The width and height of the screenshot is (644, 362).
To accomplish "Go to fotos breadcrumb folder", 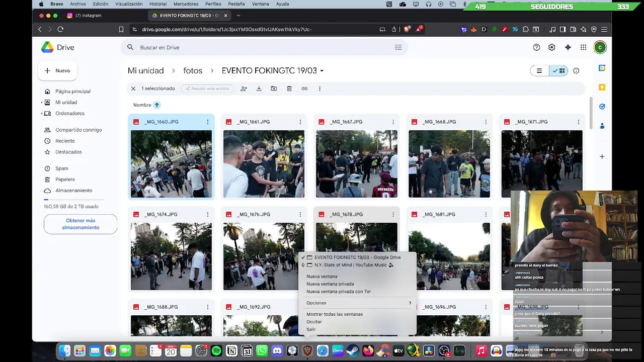I will click(x=193, y=71).
